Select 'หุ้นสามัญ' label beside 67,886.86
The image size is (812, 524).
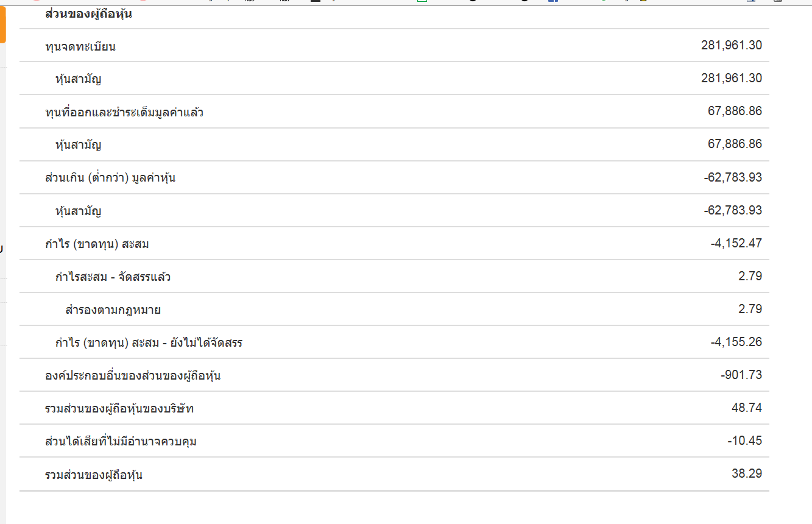(x=78, y=145)
